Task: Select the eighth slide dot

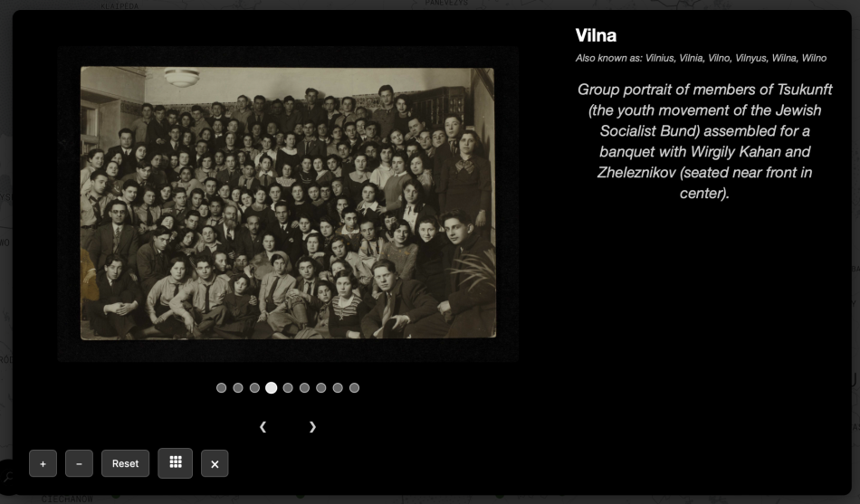Action: pos(338,388)
